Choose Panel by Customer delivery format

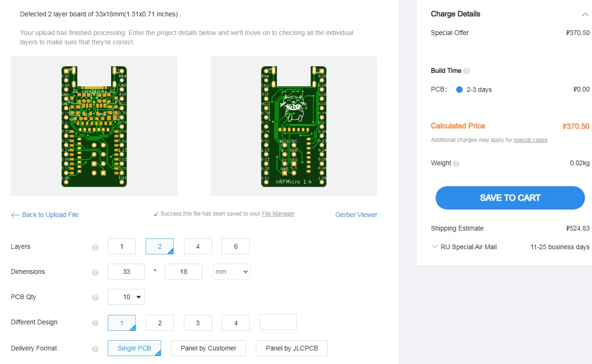[208, 348]
